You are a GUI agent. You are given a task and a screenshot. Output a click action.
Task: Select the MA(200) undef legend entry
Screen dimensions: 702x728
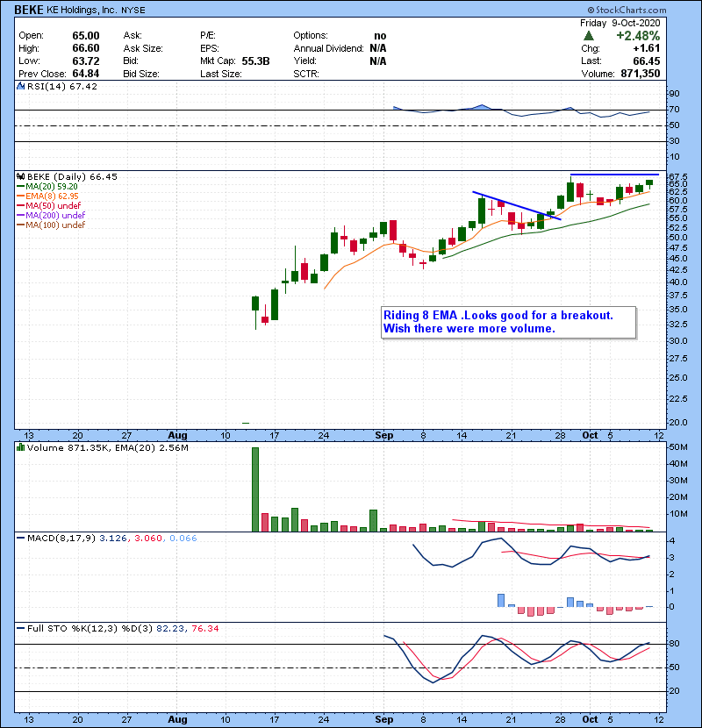click(51, 216)
